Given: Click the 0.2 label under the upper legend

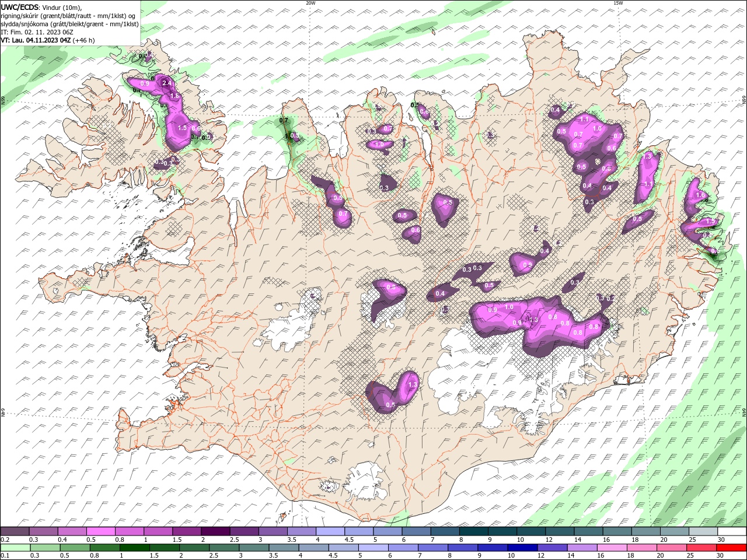Looking at the screenshot, I should (x=5, y=540).
